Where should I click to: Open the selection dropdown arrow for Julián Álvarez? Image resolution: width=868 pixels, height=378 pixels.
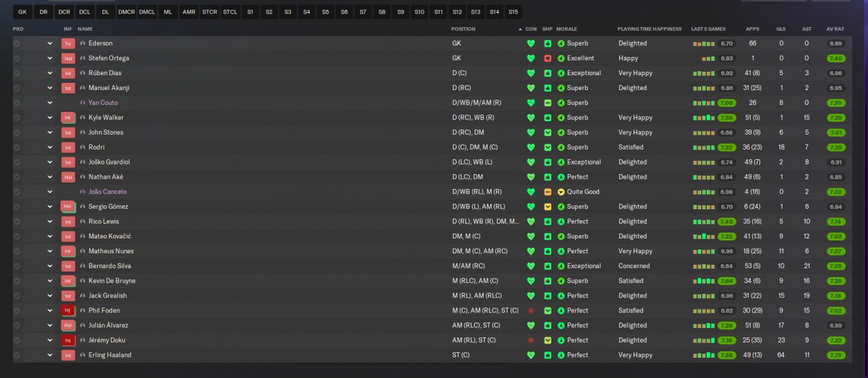50,325
